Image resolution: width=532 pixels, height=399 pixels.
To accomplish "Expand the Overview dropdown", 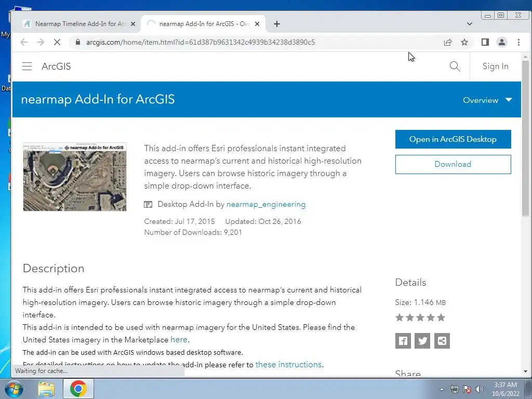I will [487, 100].
